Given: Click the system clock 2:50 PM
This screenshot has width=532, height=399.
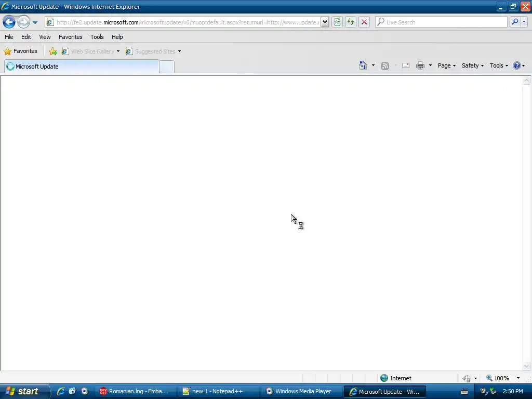Looking at the screenshot, I should click(x=513, y=391).
